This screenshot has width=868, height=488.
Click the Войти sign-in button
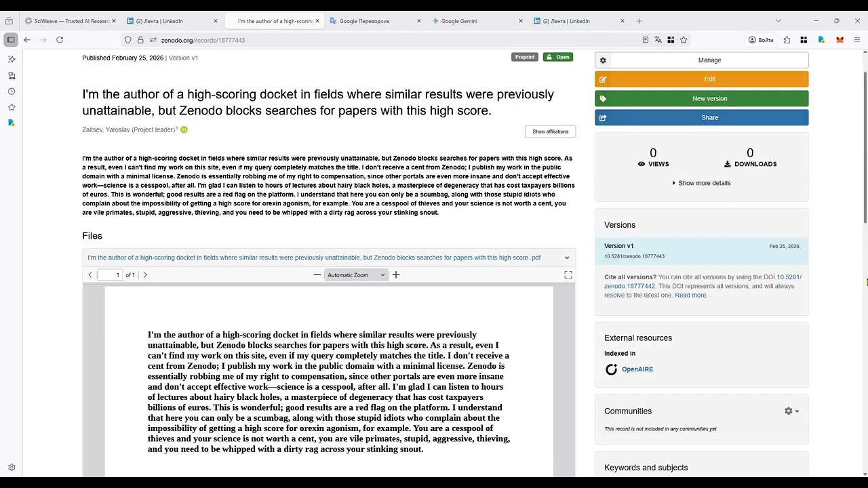click(x=761, y=40)
